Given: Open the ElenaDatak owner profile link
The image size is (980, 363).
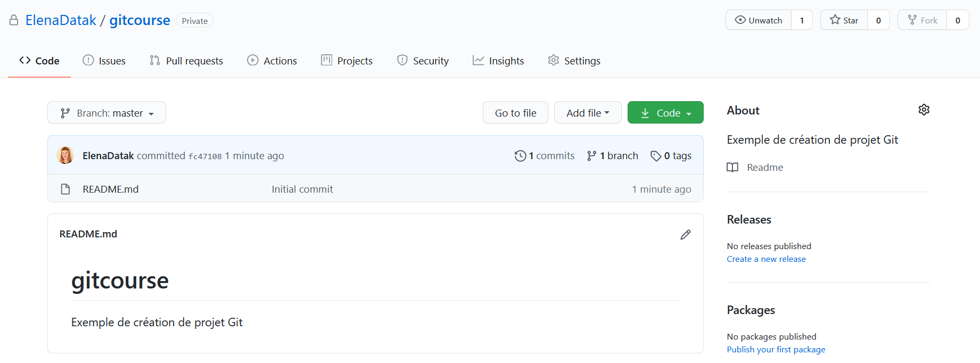Looking at the screenshot, I should [x=61, y=20].
